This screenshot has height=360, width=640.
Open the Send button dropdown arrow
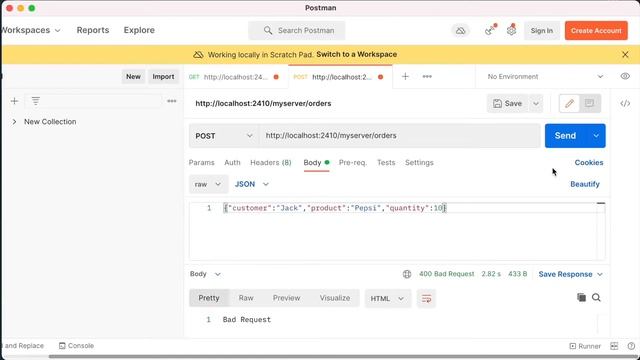(x=596, y=136)
